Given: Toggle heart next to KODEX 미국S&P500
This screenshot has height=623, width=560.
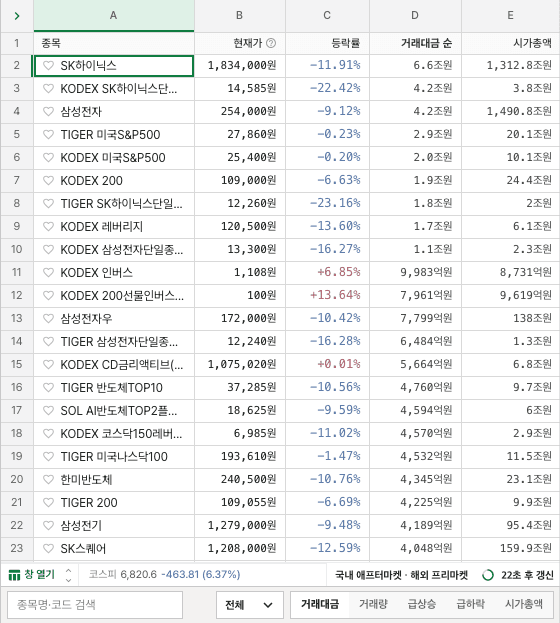Looking at the screenshot, I should click(48, 158).
